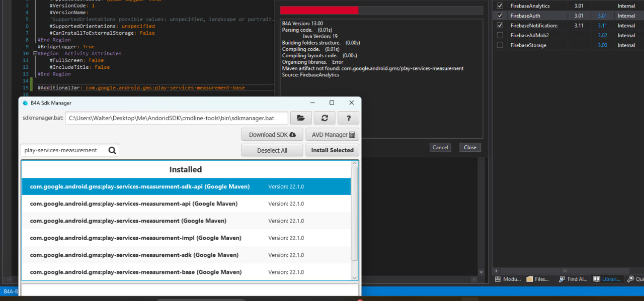Click the Sdk Manager list vertical scrollbar
The width and height of the screenshot is (644, 301).
pyautogui.click(x=355, y=214)
